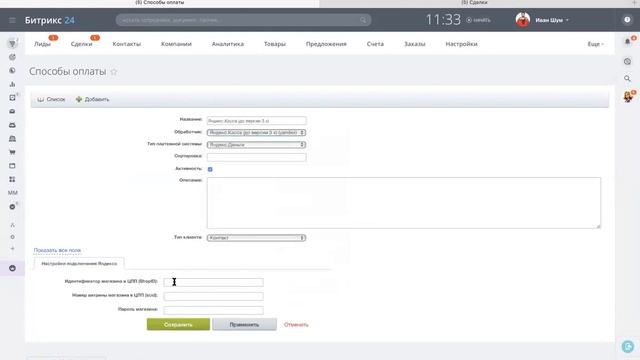This screenshot has width=640, height=360.
Task: Click the Применить button
Action: tap(244, 324)
